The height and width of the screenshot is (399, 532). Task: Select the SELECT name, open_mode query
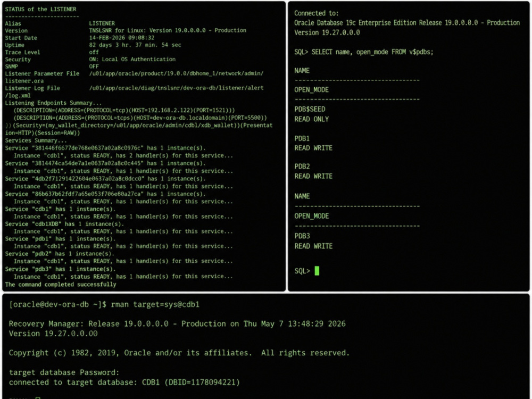tap(372, 52)
